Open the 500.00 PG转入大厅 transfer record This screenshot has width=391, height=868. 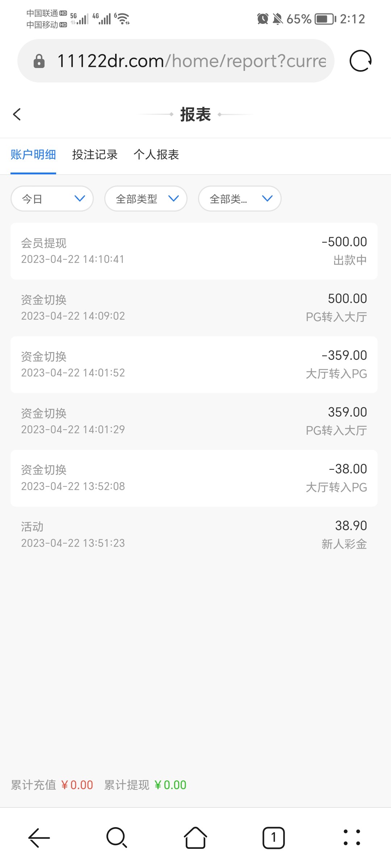pos(194,308)
